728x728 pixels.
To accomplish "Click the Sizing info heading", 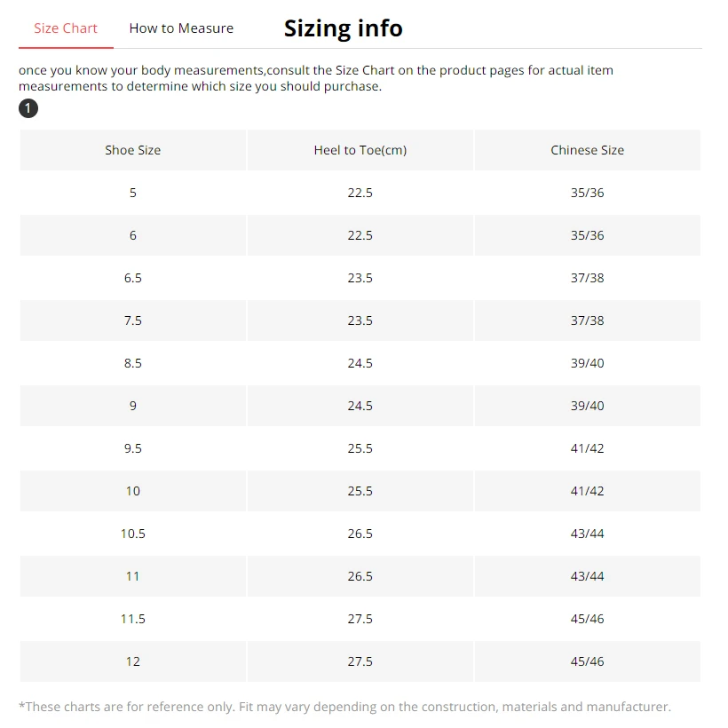I will [343, 28].
